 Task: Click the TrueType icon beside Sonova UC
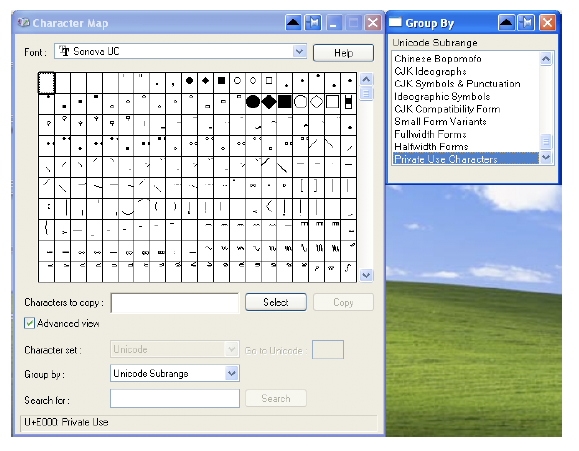pos(64,51)
